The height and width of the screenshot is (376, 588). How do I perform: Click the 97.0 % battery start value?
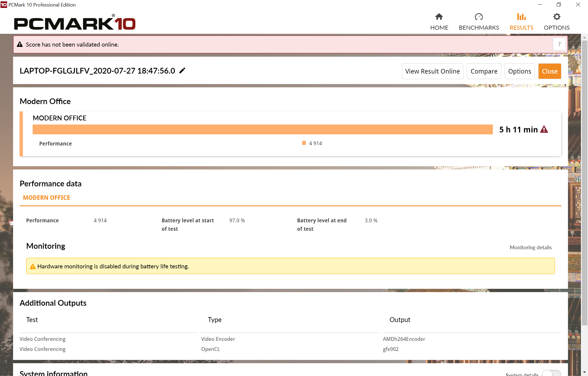click(237, 220)
